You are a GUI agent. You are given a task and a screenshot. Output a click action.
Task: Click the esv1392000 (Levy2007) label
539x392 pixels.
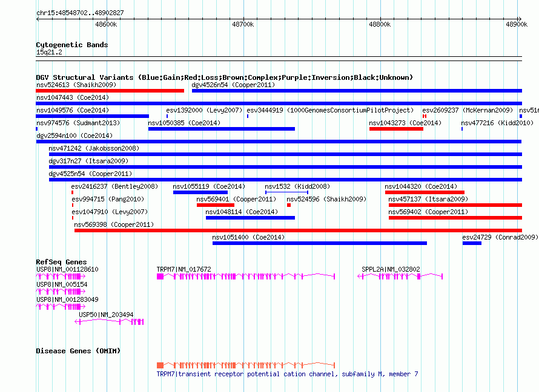click(204, 110)
